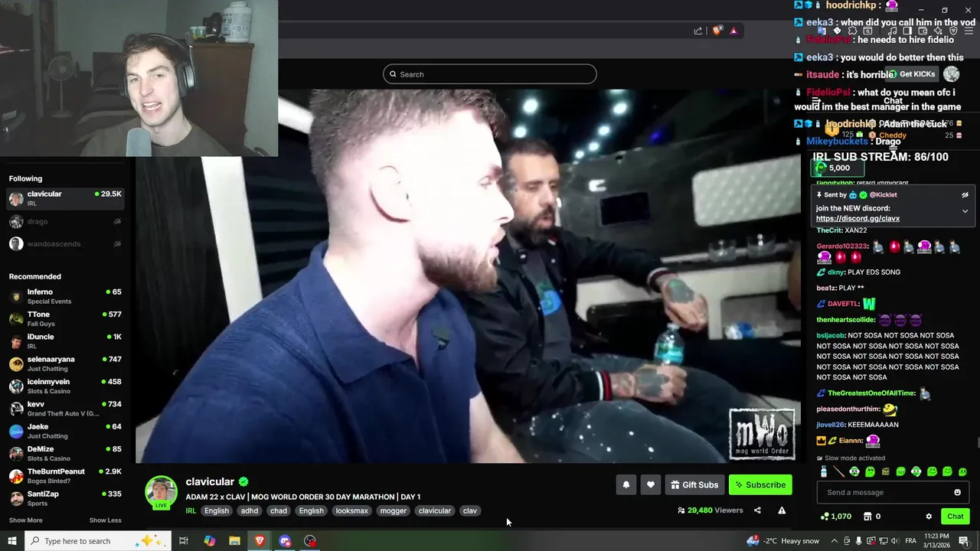Viewport: 980px width, 551px height.
Task: Click the Heavy snow weather widget
Action: tap(782, 541)
